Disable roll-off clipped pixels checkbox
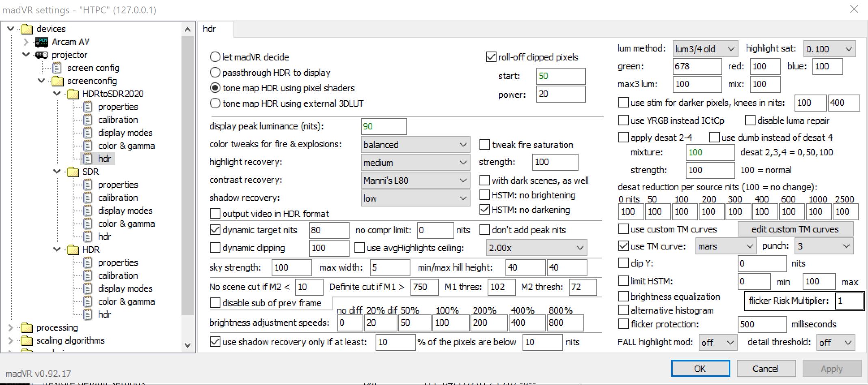Screen dimensions: 868x385 point(491,57)
